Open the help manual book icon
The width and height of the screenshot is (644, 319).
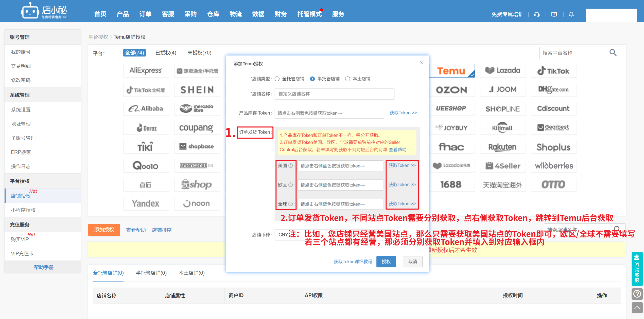[x=554, y=14]
